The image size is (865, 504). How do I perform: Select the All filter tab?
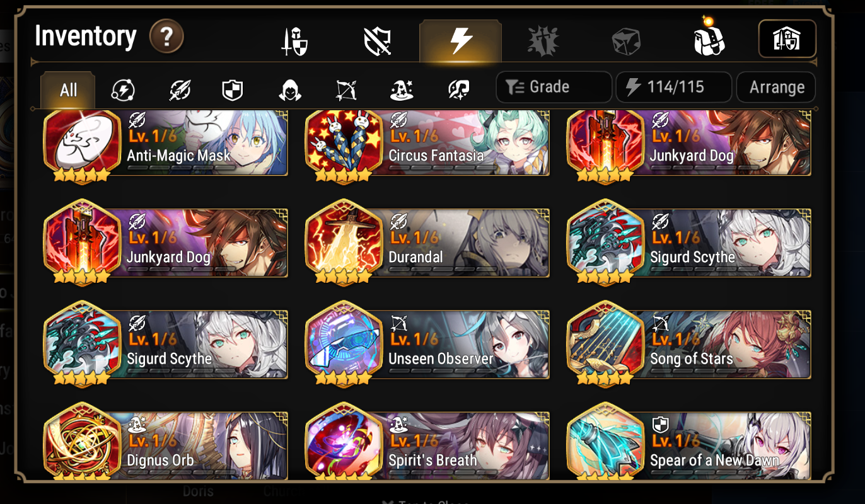[x=68, y=90]
